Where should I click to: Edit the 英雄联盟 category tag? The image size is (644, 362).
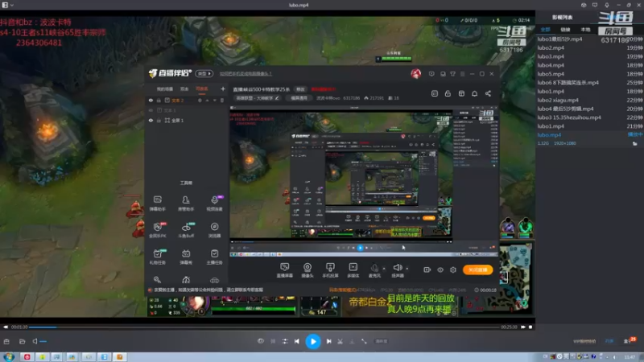[258, 98]
